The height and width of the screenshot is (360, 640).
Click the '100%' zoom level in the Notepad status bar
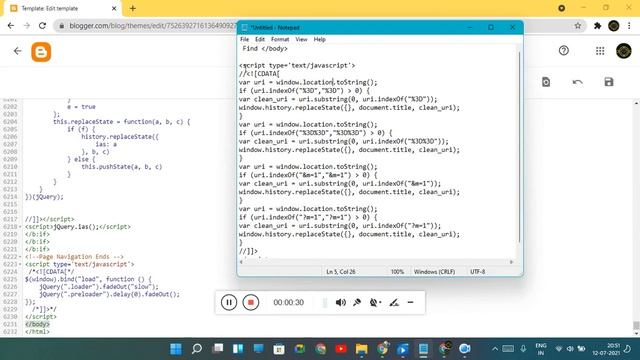coord(397,271)
